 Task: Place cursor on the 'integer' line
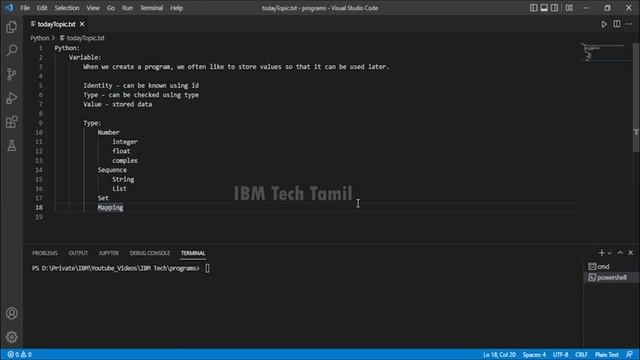(x=125, y=142)
